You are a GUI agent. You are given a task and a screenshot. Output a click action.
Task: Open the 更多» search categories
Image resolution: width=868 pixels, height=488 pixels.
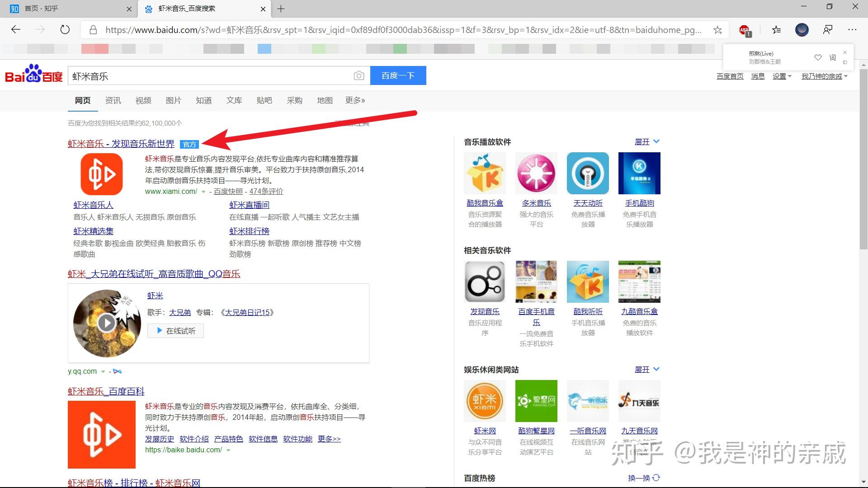pos(355,100)
